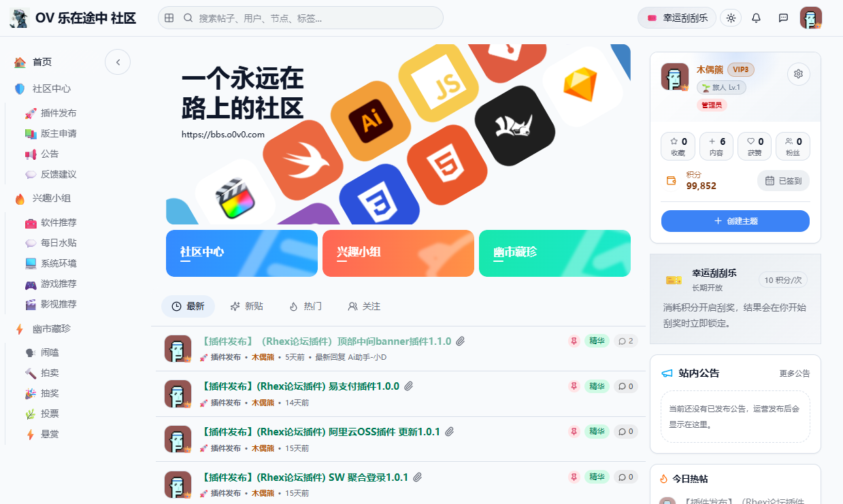
Task: Click the 木偶熊 profile card avatar
Action: [675, 77]
